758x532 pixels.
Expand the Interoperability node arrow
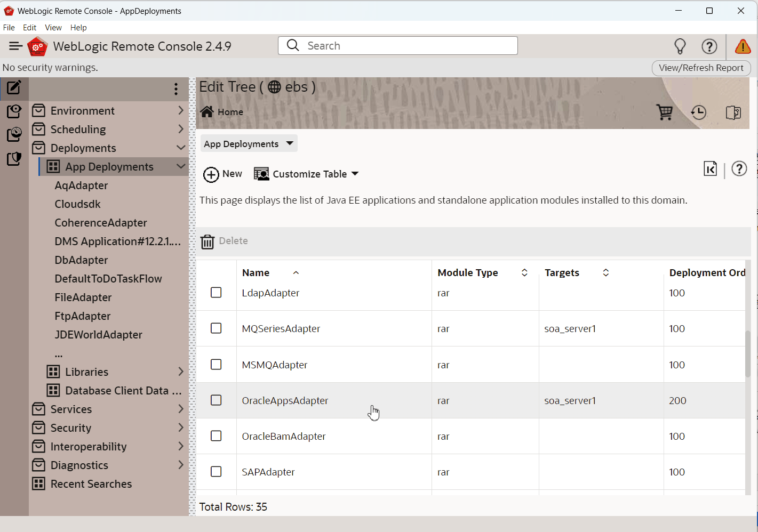tap(181, 446)
